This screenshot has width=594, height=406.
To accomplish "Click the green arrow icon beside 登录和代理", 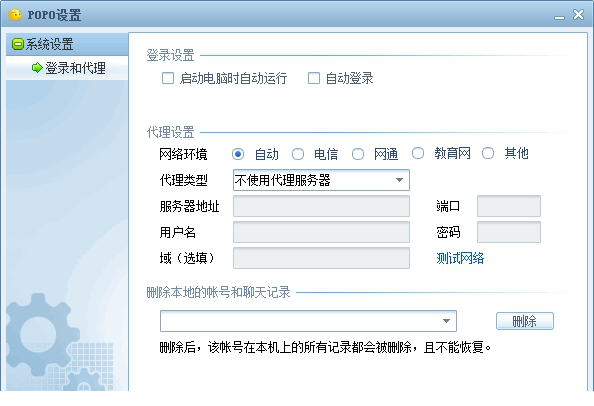I will tap(37, 68).
